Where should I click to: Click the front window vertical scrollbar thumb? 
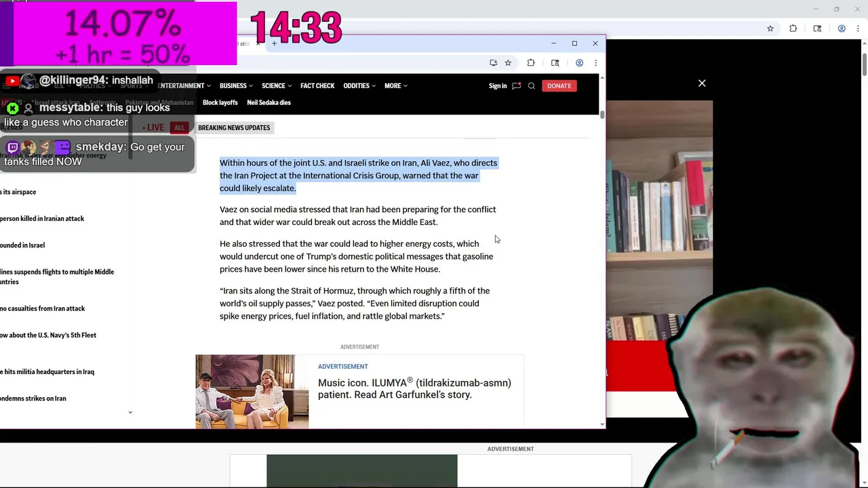coord(601,115)
